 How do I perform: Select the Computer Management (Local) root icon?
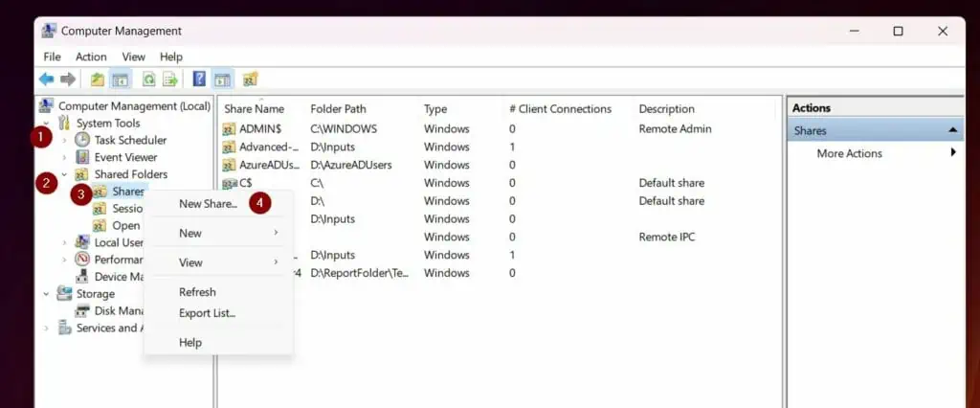46,105
